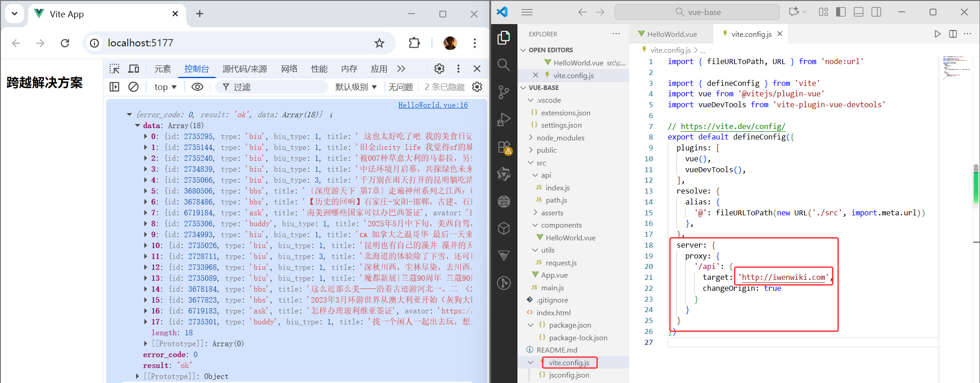Open new Chrome tab
Viewport: 980px width, 383px height.
pyautogui.click(x=199, y=14)
